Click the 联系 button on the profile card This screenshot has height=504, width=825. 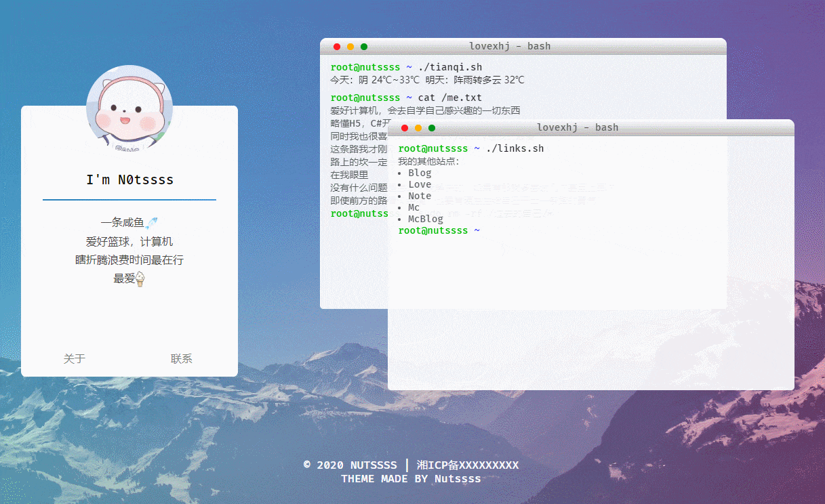click(x=182, y=358)
